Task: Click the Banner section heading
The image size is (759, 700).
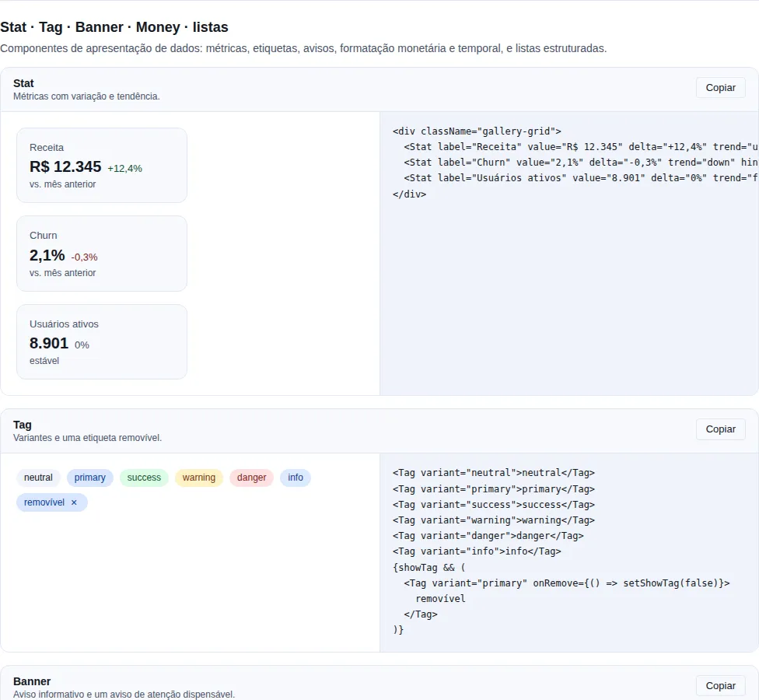Action: pos(32,681)
